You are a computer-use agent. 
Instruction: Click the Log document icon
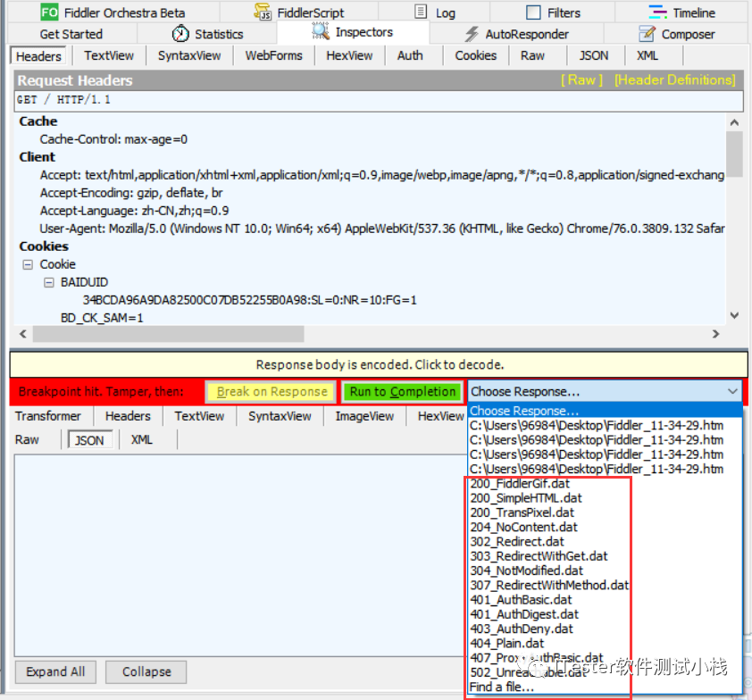click(421, 12)
